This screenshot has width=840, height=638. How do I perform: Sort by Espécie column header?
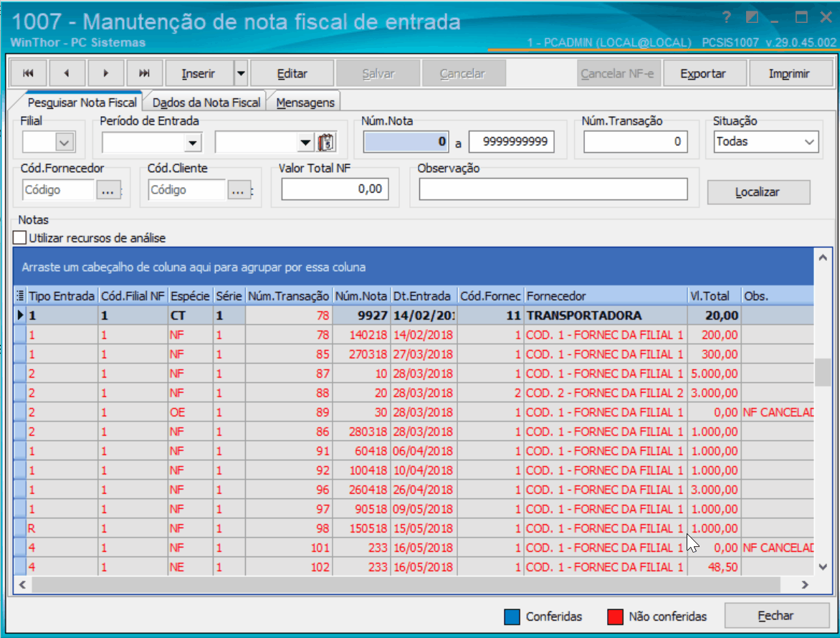190,295
